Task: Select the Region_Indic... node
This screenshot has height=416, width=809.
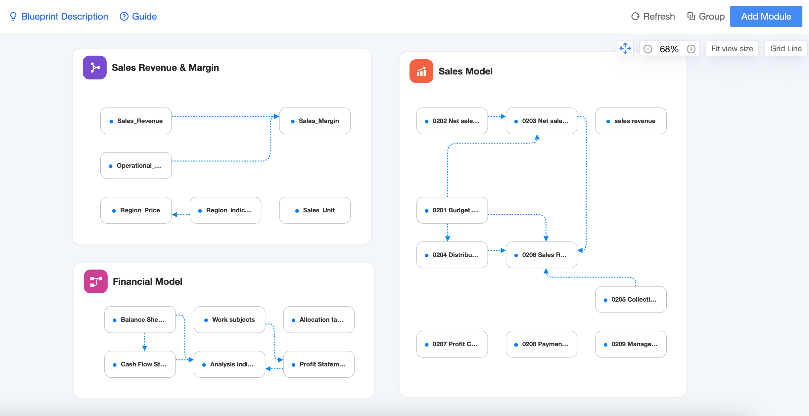Action: point(225,211)
